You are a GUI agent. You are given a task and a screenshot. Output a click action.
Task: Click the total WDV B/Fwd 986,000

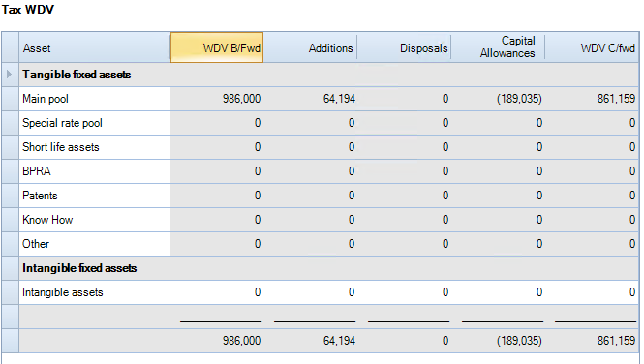[241, 341]
